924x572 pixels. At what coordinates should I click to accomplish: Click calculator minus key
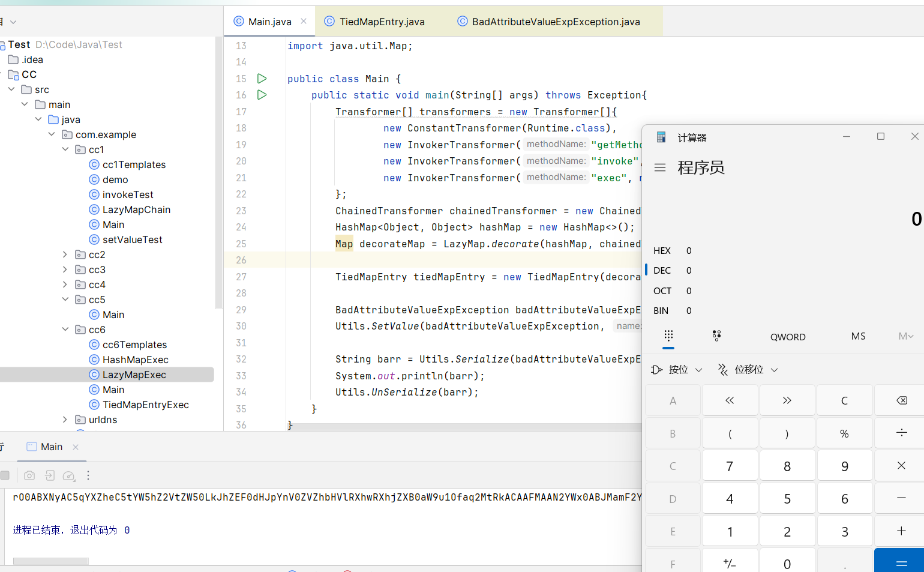901,498
